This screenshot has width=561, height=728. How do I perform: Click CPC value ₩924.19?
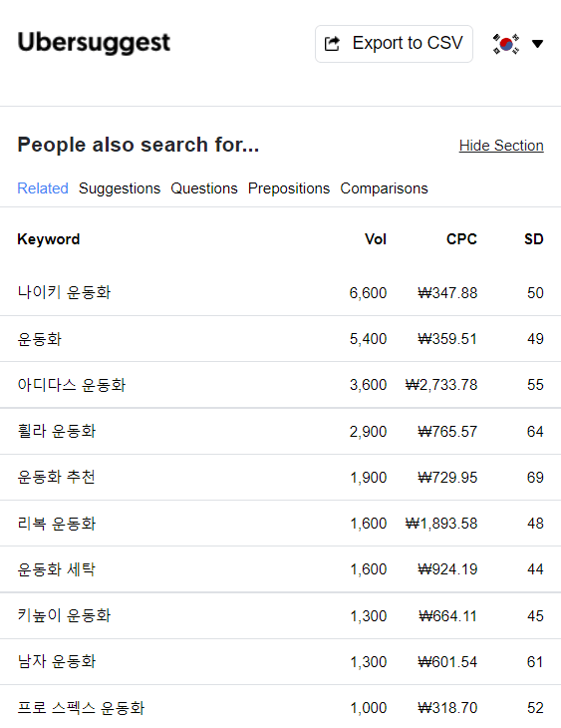[x=447, y=569]
